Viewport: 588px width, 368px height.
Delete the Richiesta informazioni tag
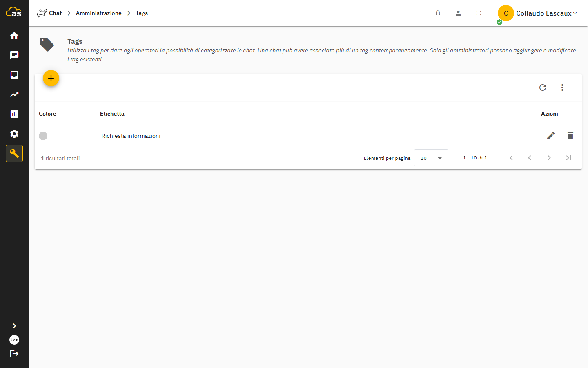pos(570,136)
